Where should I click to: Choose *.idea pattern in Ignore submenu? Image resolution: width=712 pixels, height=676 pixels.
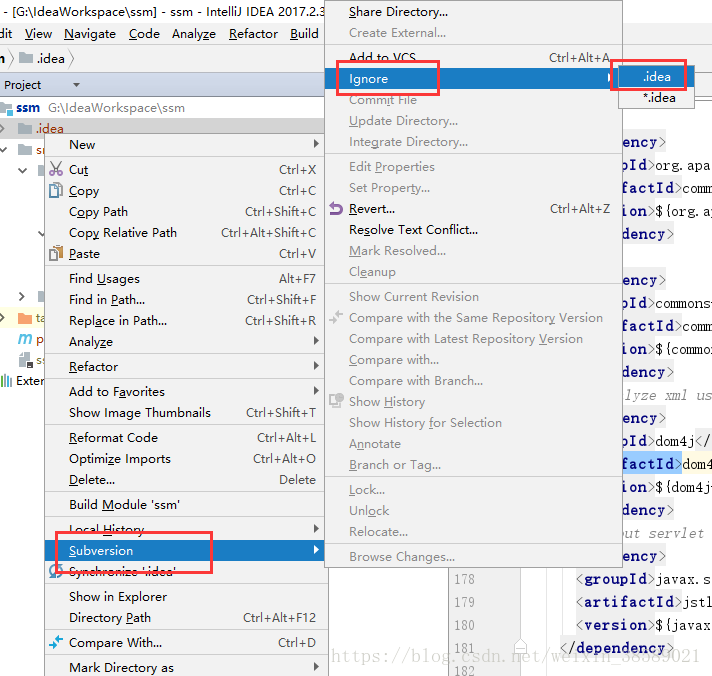(x=657, y=98)
